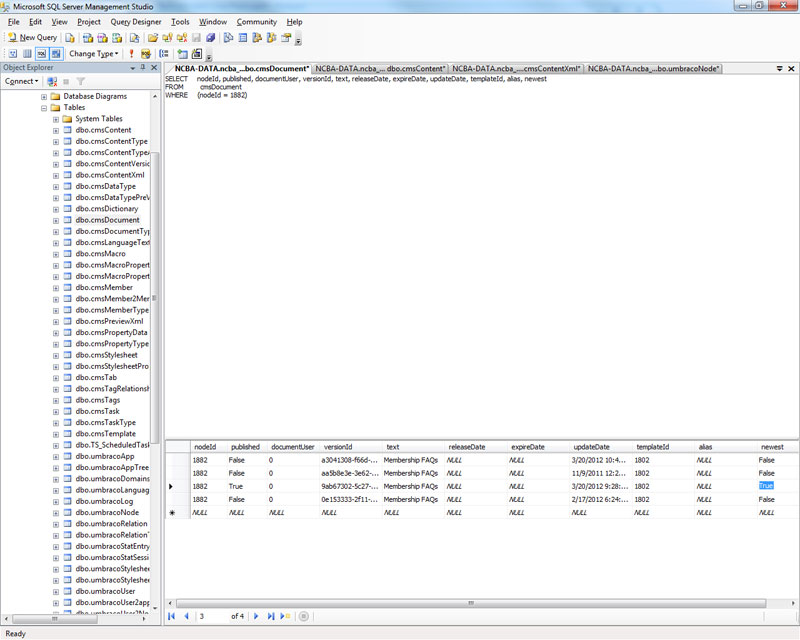Click the nodeId column header

[209, 447]
